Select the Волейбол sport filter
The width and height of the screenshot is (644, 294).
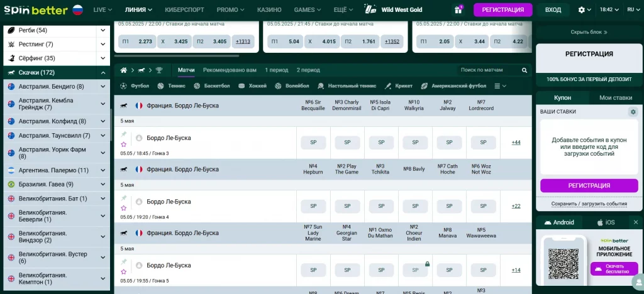click(292, 86)
